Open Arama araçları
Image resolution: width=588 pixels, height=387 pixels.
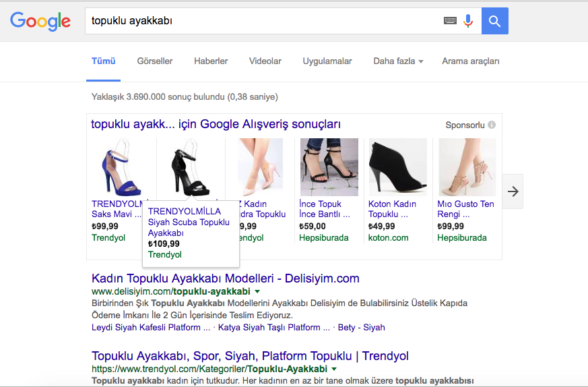click(471, 61)
